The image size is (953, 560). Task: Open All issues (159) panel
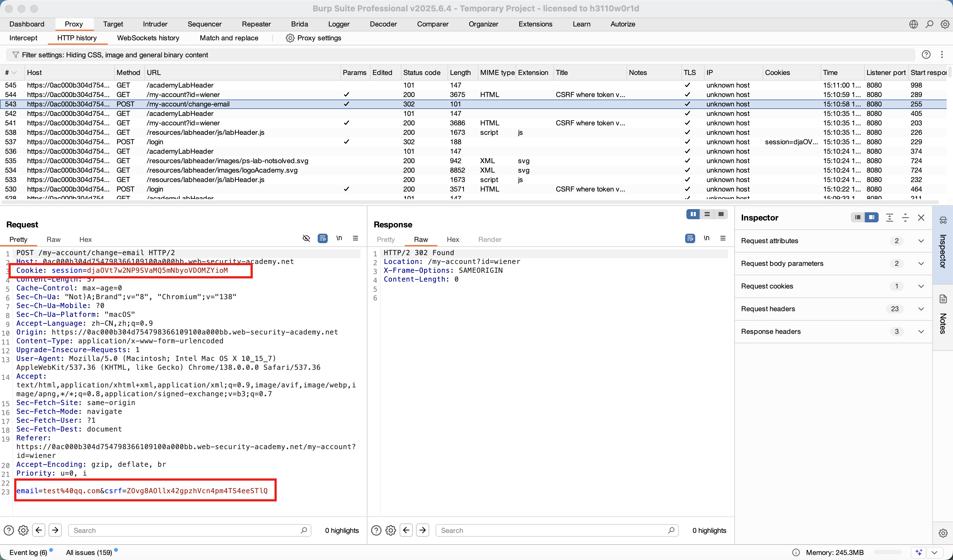tap(89, 552)
